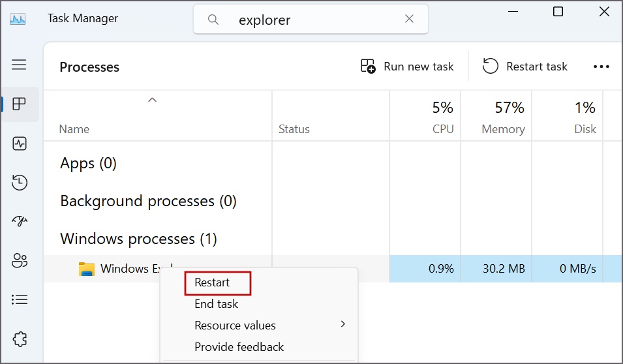Click Restart task button
This screenshot has height=364, width=623.
(524, 67)
